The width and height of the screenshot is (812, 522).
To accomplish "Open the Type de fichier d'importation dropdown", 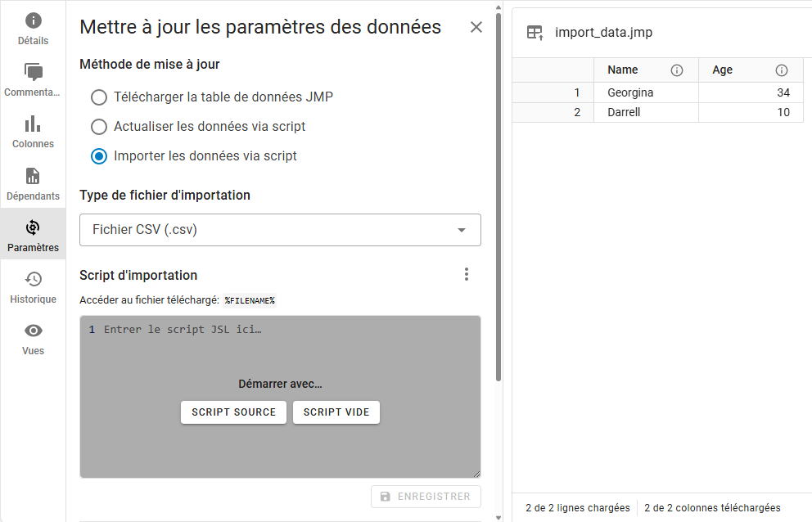I will (280, 230).
